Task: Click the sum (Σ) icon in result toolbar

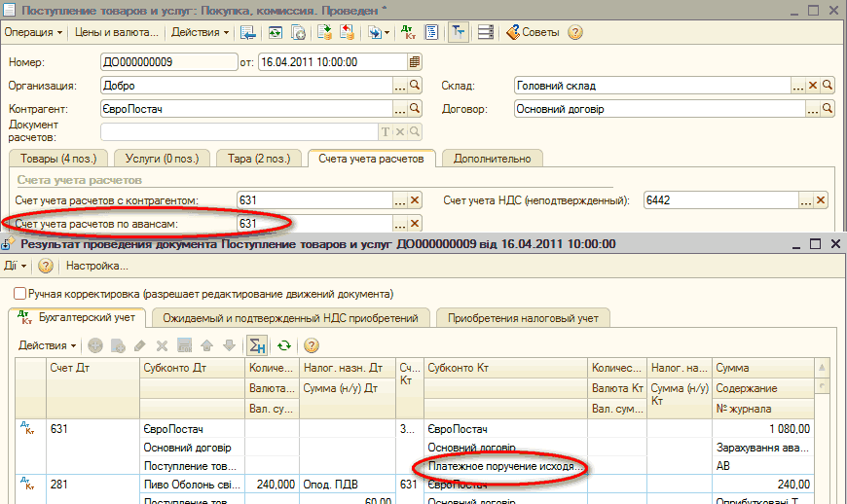Action: [257, 345]
